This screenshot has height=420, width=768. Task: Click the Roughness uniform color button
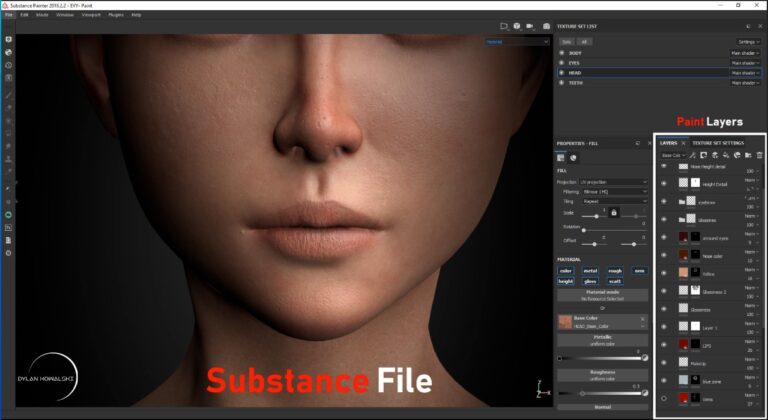pyautogui.click(x=602, y=375)
